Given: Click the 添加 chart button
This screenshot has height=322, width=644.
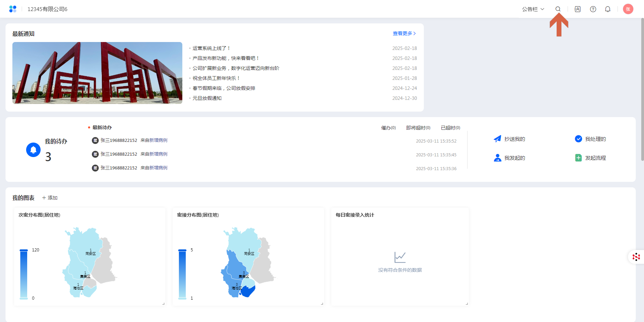Looking at the screenshot, I should (x=50, y=198).
